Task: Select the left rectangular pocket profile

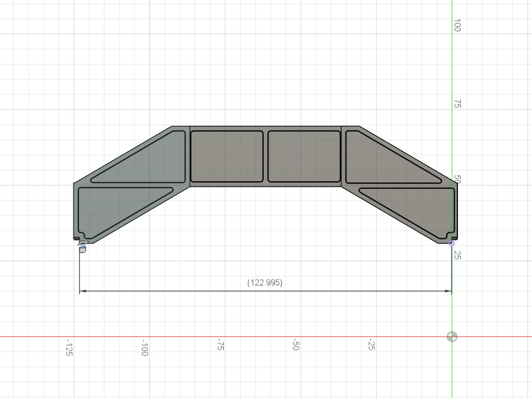Action: coord(227,156)
